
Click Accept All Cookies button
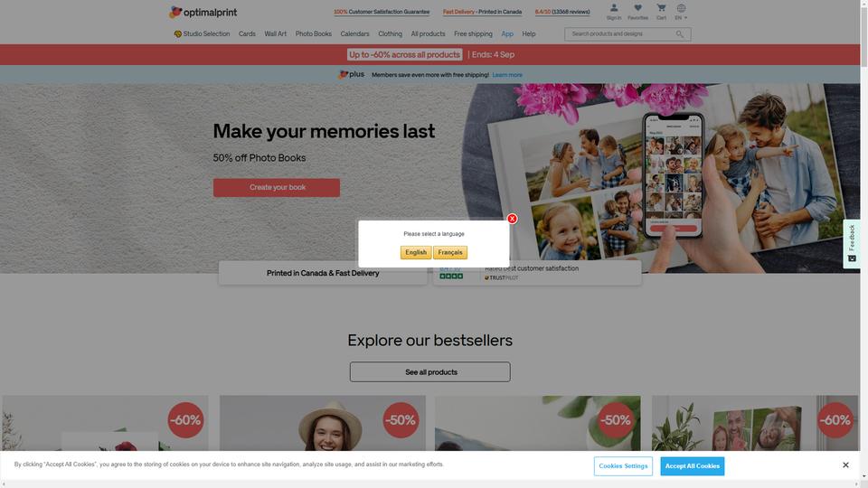click(692, 466)
